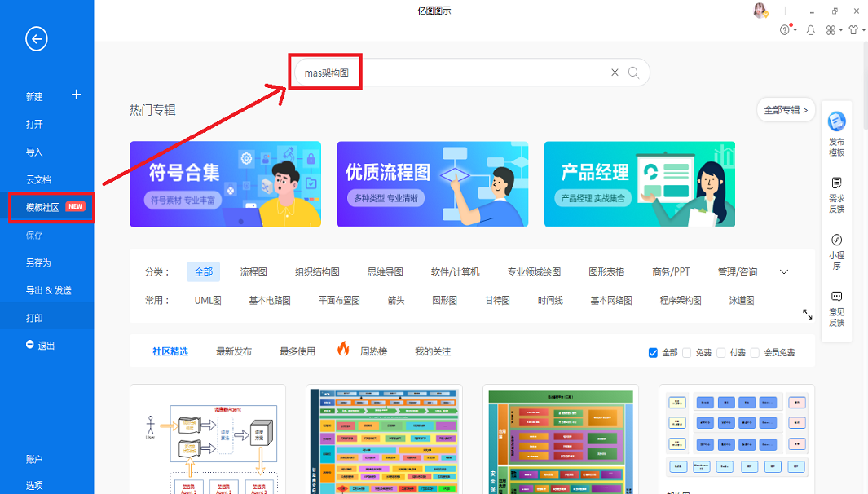Select 导入 in the sidebar
This screenshot has width=868, height=494.
(x=34, y=152)
